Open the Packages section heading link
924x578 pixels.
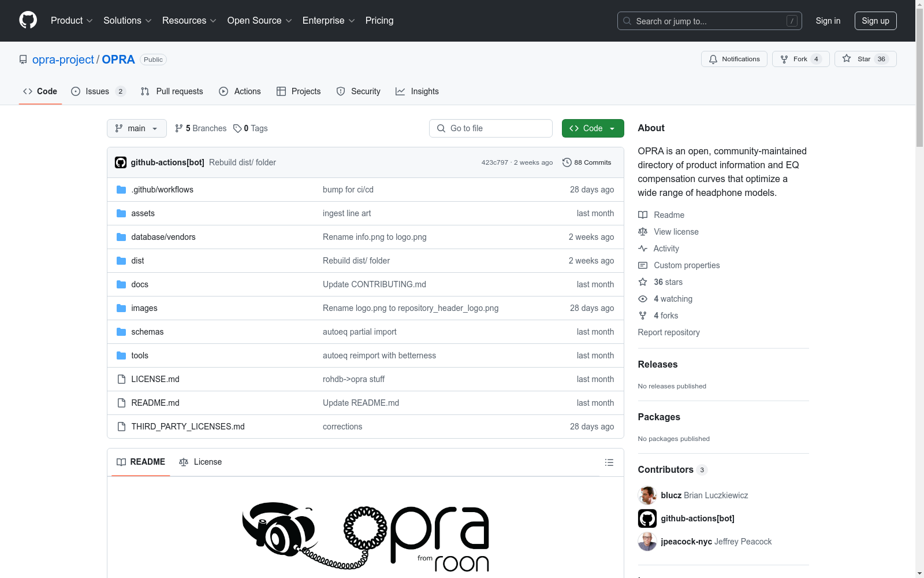659,417
